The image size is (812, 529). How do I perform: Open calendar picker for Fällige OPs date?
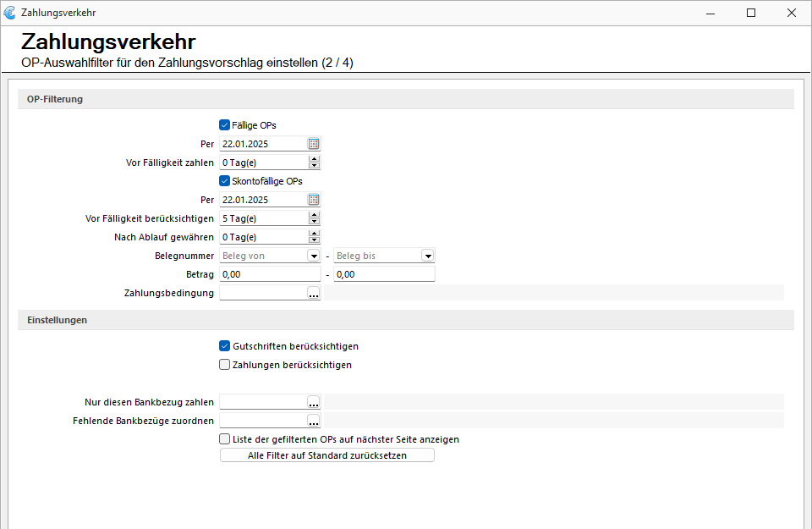coord(314,144)
